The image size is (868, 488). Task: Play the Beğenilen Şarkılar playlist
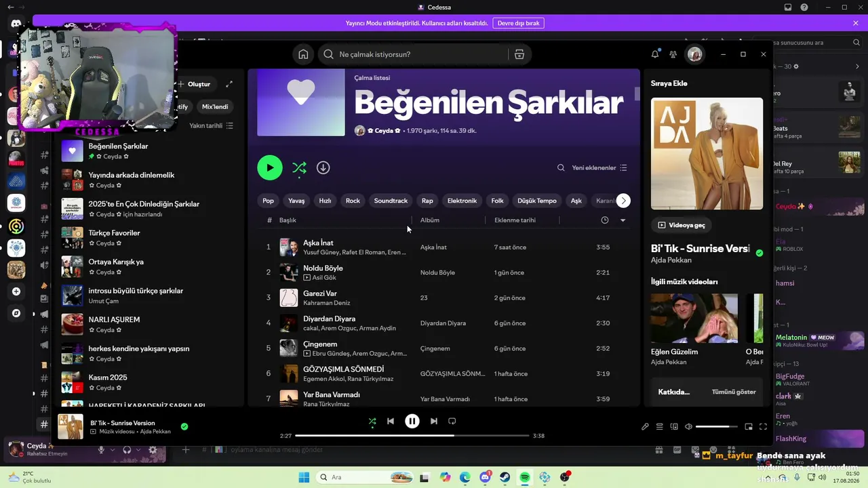point(270,167)
